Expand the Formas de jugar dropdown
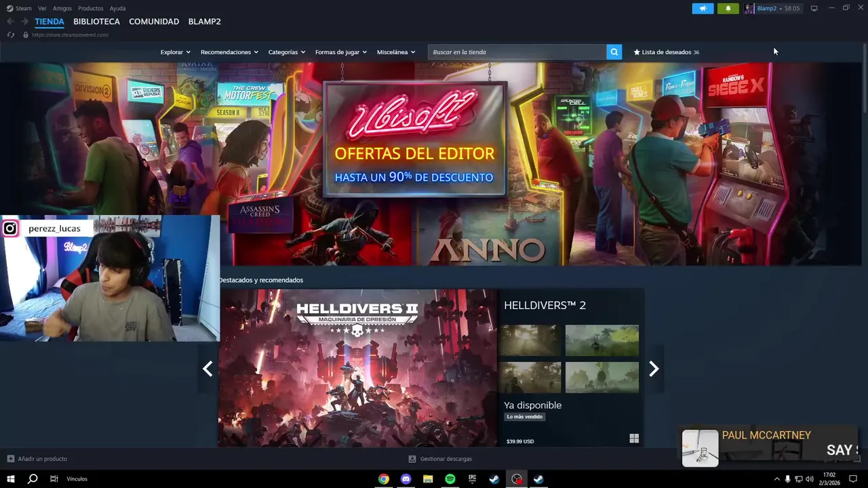 click(340, 52)
